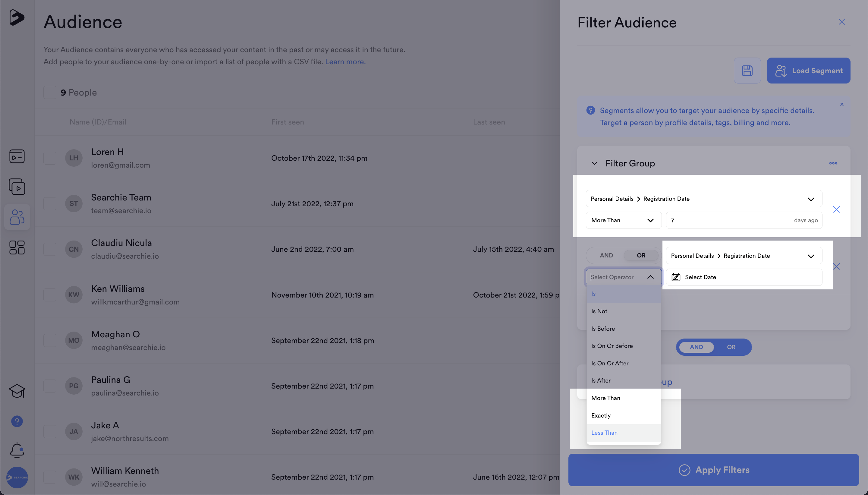Open Filter Group three-dots options menu

tap(833, 163)
